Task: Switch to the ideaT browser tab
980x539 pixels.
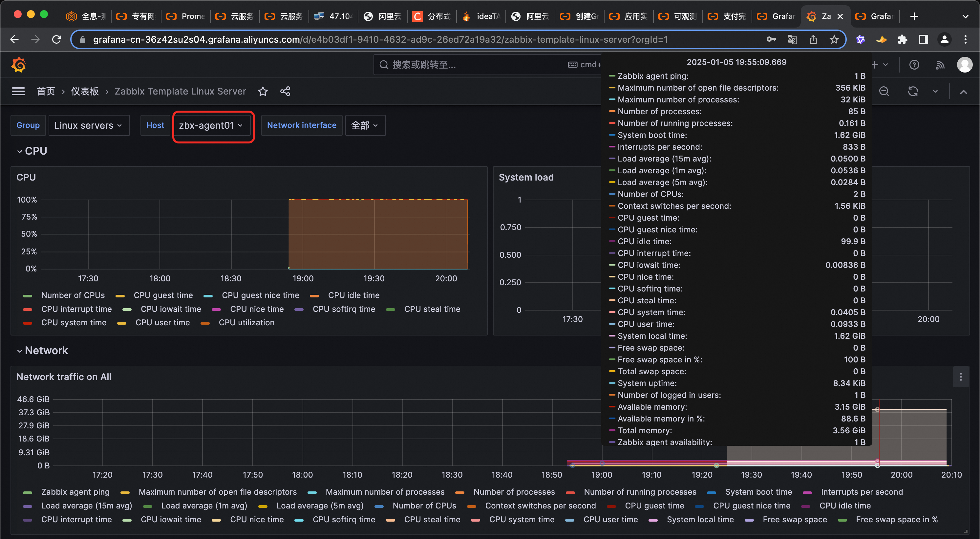Action: pyautogui.click(x=481, y=16)
